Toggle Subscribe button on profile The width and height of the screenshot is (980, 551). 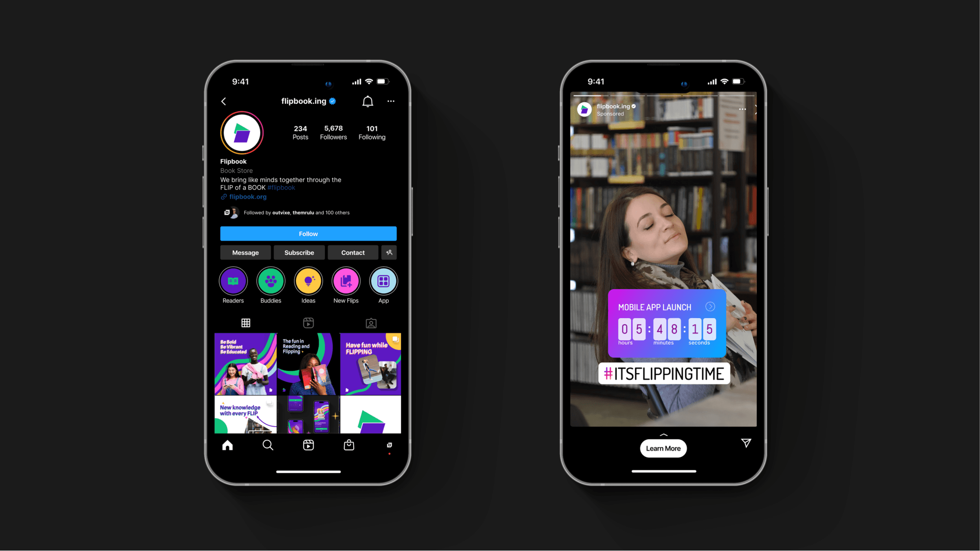pyautogui.click(x=299, y=252)
